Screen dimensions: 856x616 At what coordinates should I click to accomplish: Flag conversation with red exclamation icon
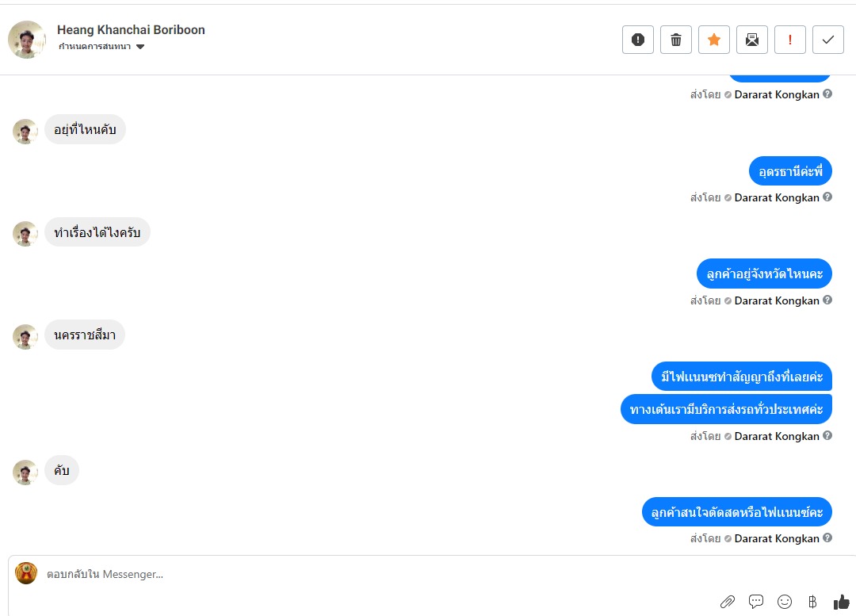(x=790, y=40)
